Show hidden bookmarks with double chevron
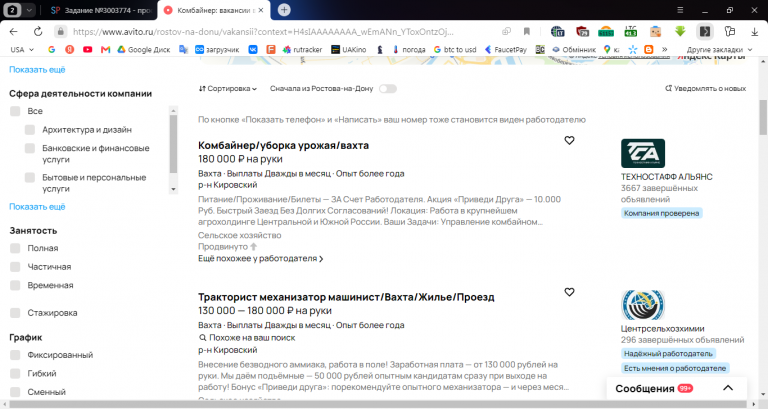The width and height of the screenshot is (768, 409). point(665,49)
